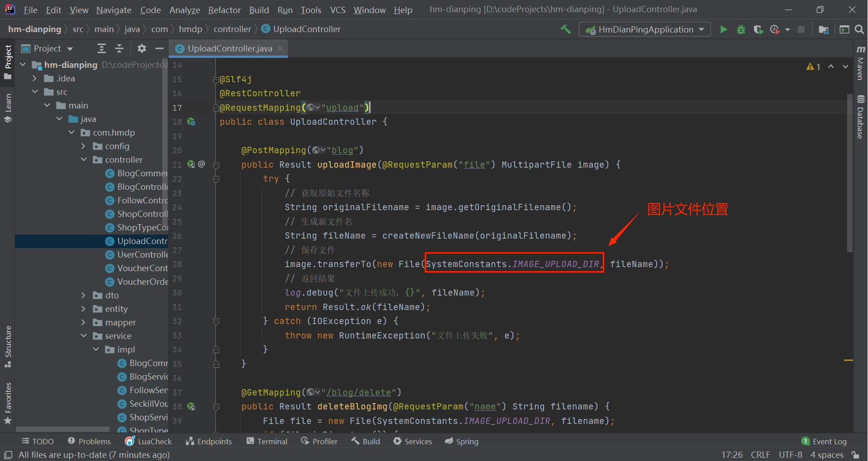Viewport: 868px width, 461px height.
Task: Close the UploadController.java tab
Action: pos(280,48)
